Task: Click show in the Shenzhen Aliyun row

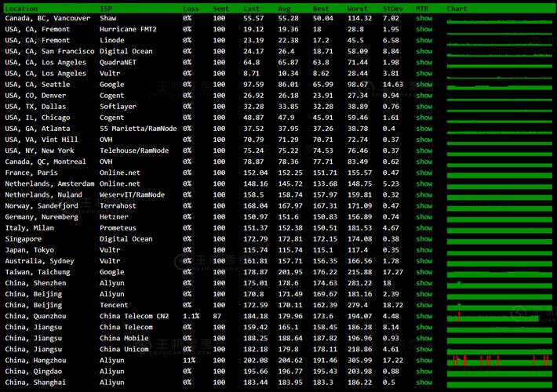Action: coord(424,283)
